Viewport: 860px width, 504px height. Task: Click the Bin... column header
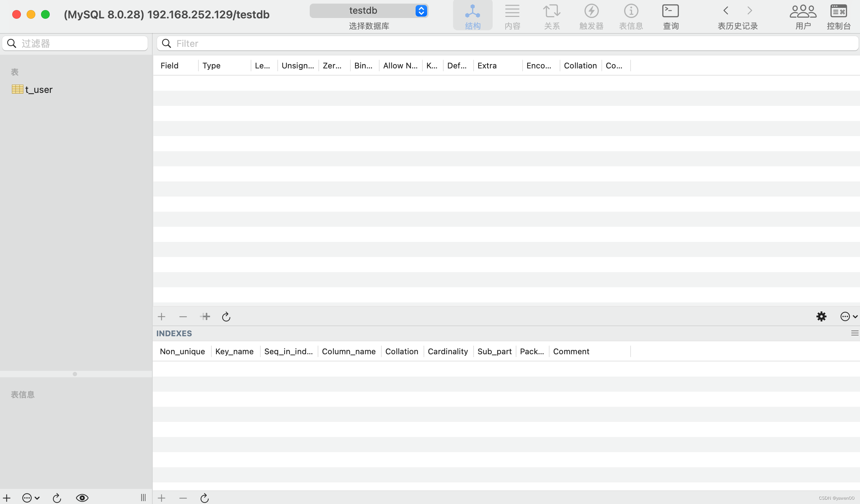[364, 66]
